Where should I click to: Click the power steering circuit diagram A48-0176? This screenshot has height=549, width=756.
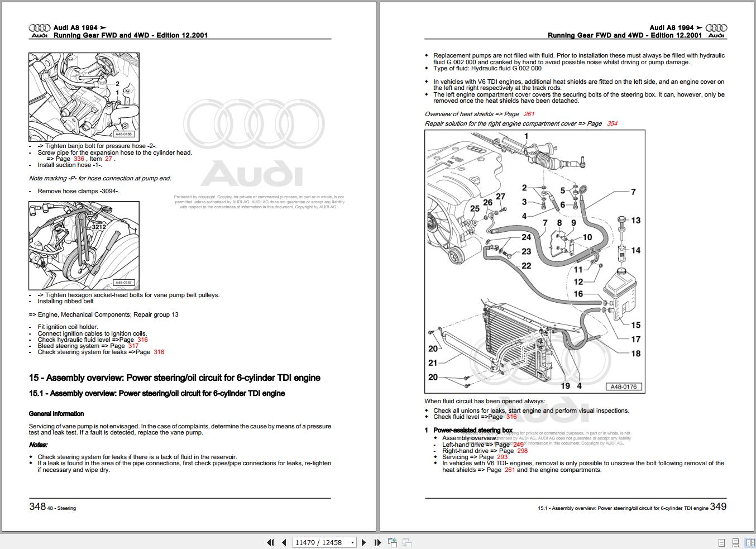tap(535, 261)
